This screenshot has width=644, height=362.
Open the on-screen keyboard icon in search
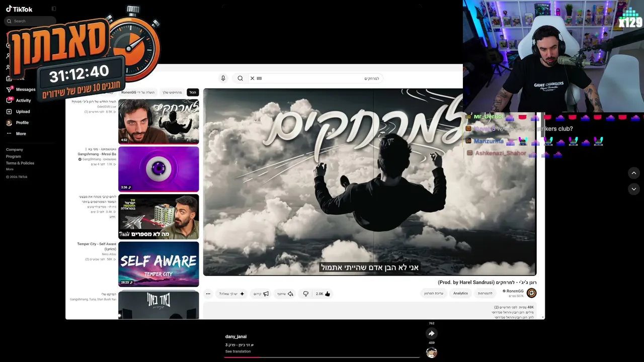coord(259,78)
